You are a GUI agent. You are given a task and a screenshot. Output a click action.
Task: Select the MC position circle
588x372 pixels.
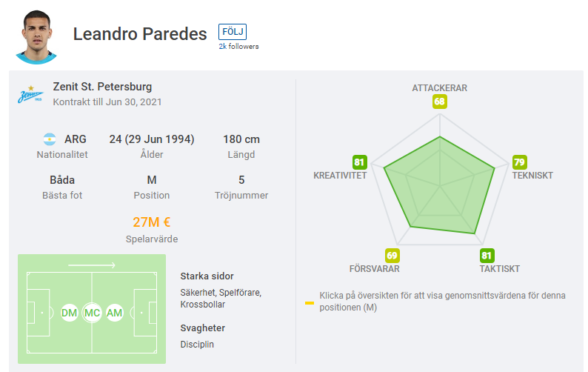[x=92, y=313]
